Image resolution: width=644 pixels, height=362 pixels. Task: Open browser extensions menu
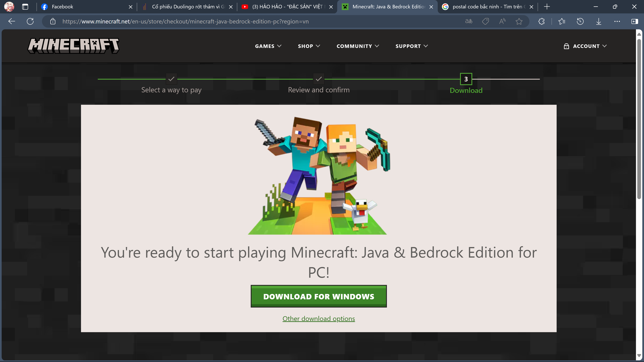point(542,21)
